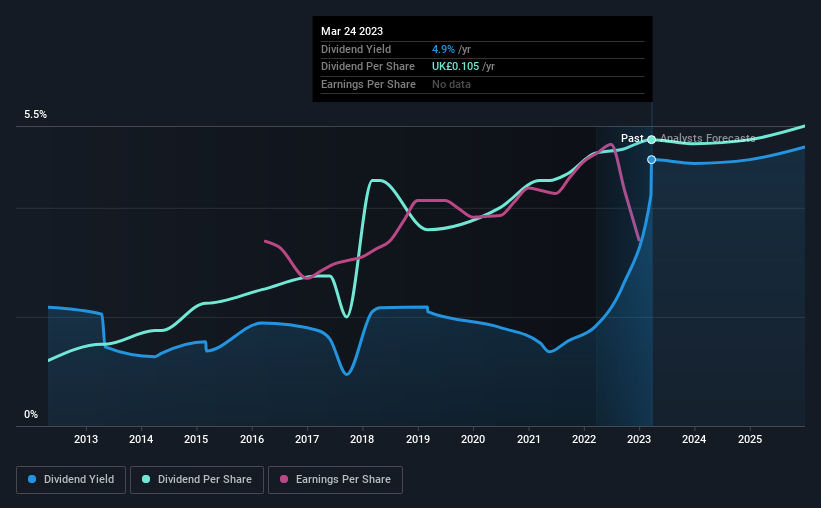Click the 2023 x-axis label
821x508 pixels.
[x=639, y=439]
